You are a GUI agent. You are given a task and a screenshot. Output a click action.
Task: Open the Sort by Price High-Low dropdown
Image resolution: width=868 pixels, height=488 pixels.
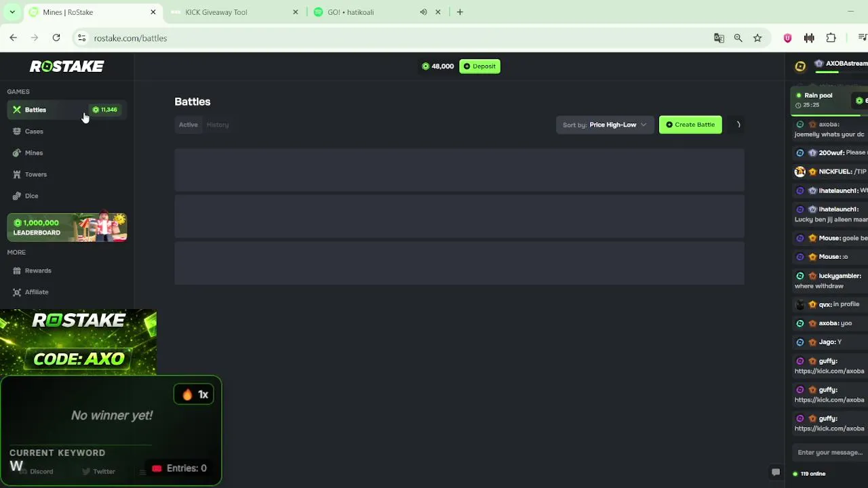[x=605, y=125]
